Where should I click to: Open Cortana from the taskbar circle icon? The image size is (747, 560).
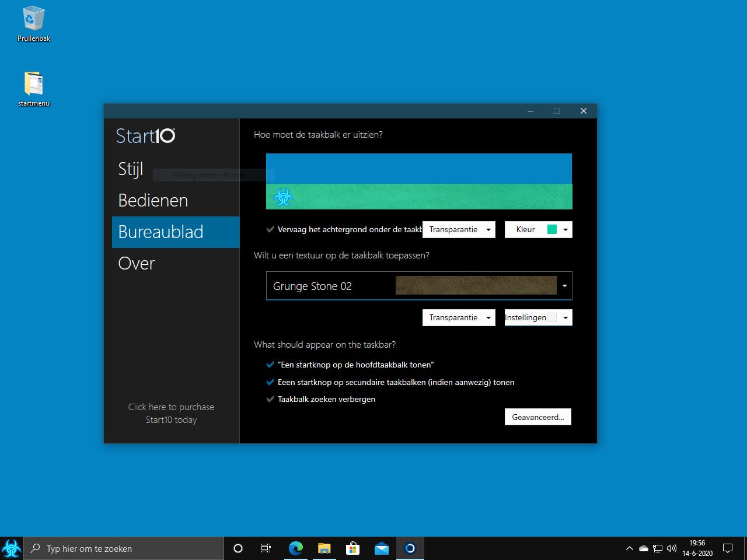(x=238, y=548)
